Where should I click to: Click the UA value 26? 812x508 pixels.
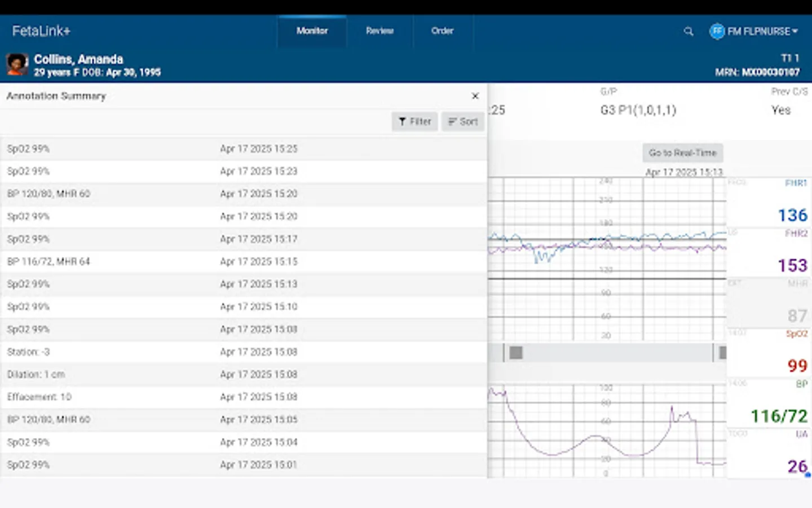797,466
